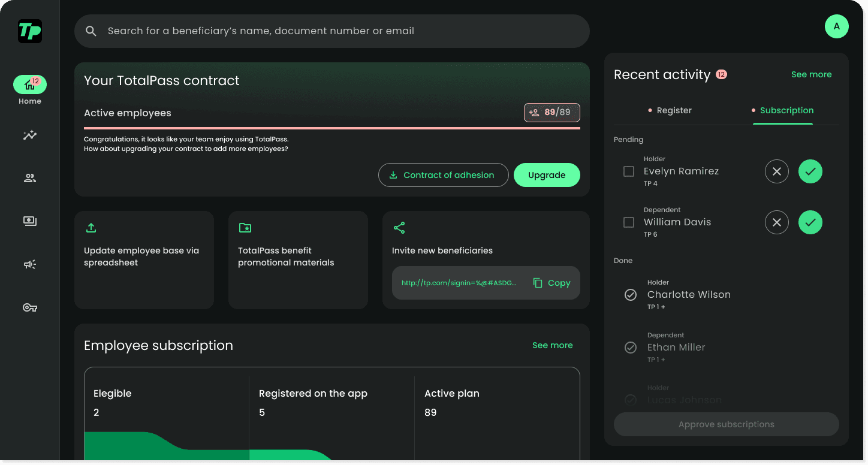Open TotalPass benefit promotional materials card
The height and width of the screenshot is (465, 868).
(298, 260)
